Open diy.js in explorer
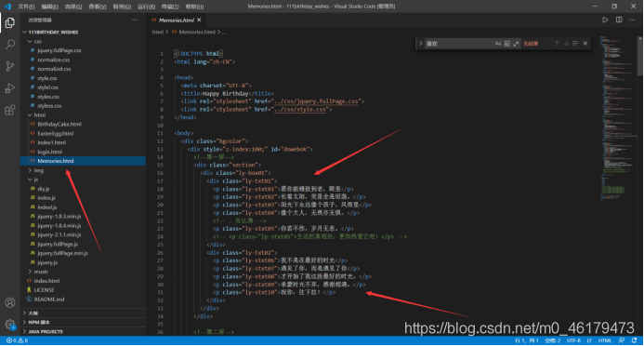This screenshot has width=644, height=346. 44,189
